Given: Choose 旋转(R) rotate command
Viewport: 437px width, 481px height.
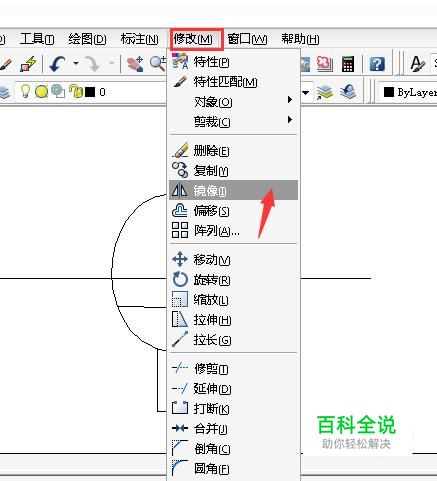Looking at the screenshot, I should click(x=233, y=280).
